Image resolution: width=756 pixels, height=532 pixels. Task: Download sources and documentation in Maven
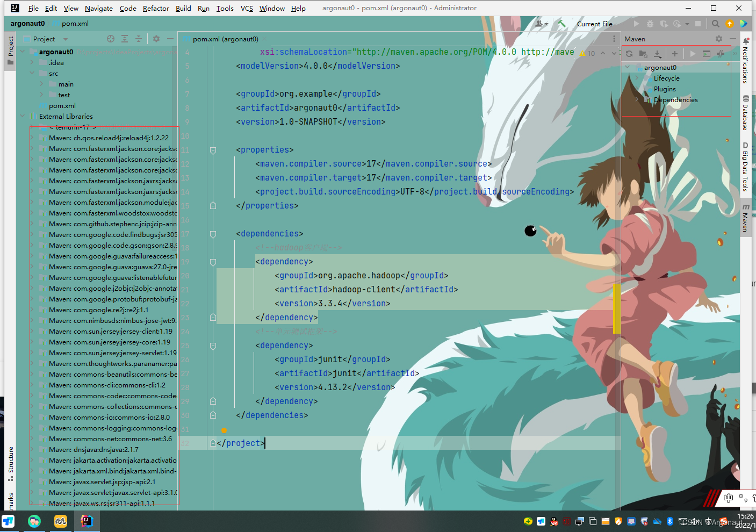pyautogui.click(x=657, y=54)
